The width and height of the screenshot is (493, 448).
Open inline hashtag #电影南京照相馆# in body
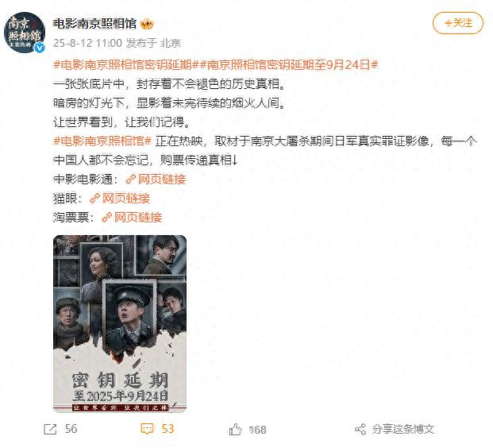tap(103, 141)
